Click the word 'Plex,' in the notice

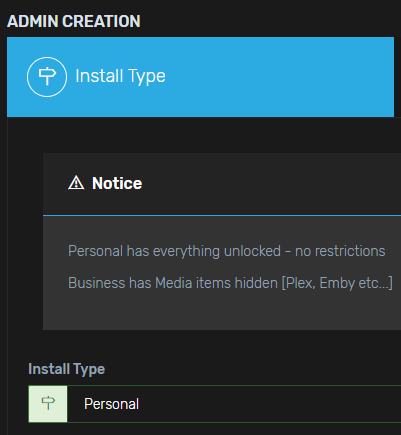coord(299,283)
